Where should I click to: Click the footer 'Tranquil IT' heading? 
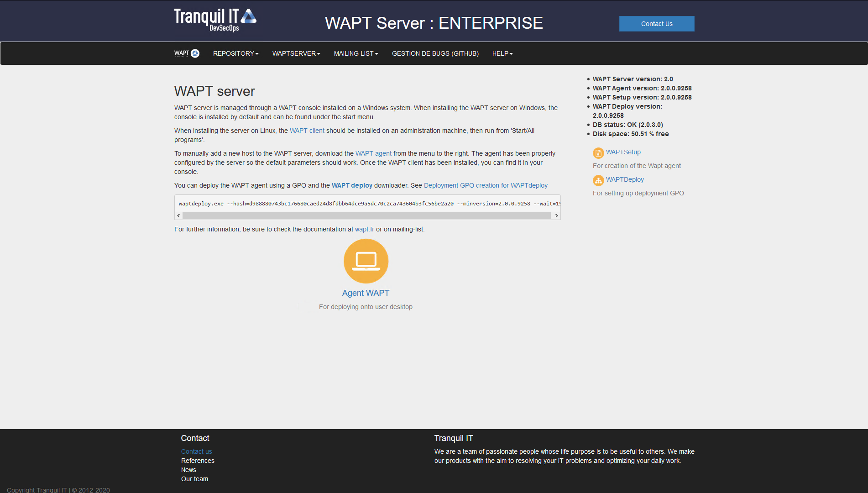(x=454, y=438)
